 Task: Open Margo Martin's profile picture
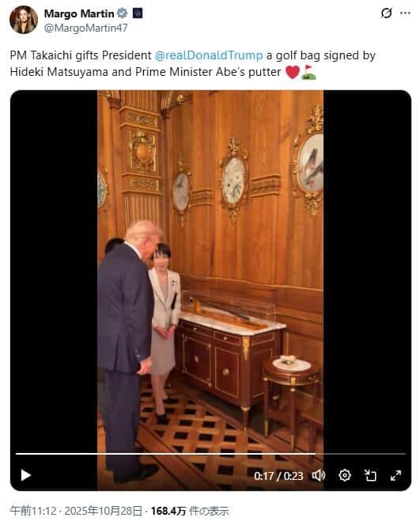click(24, 20)
